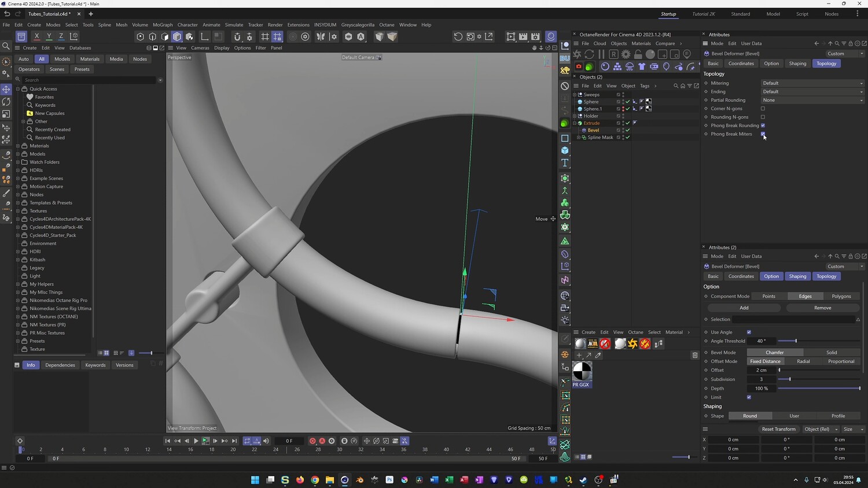Open the search magnifier in left toolbar

click(6, 46)
